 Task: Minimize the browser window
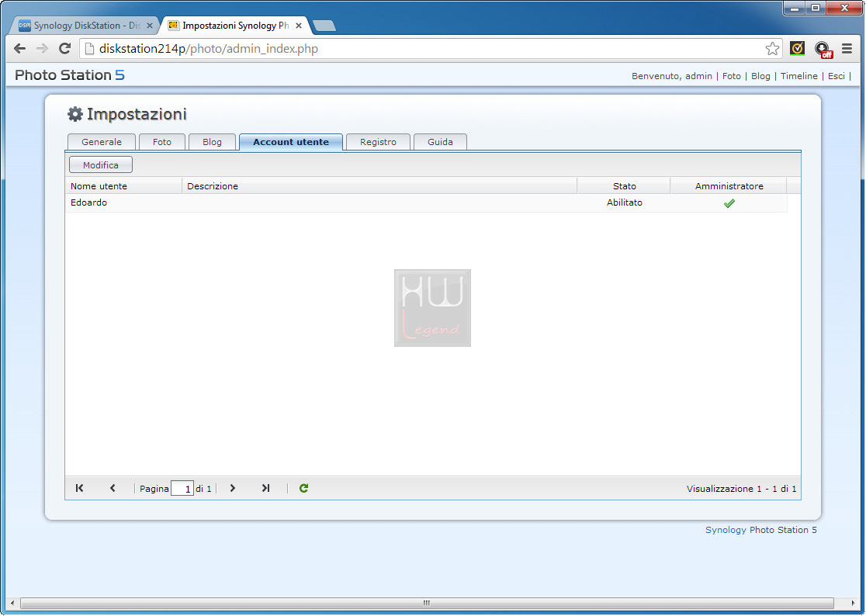794,8
